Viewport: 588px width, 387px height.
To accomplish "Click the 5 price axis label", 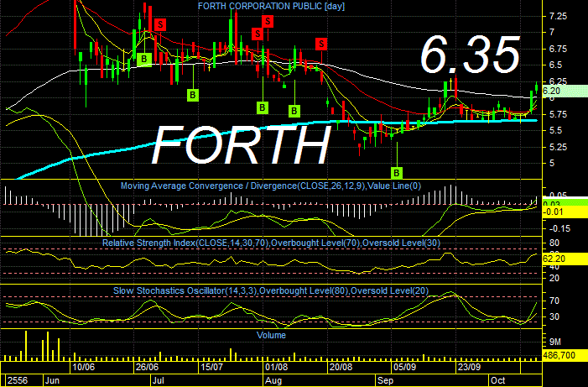I will [552, 164].
